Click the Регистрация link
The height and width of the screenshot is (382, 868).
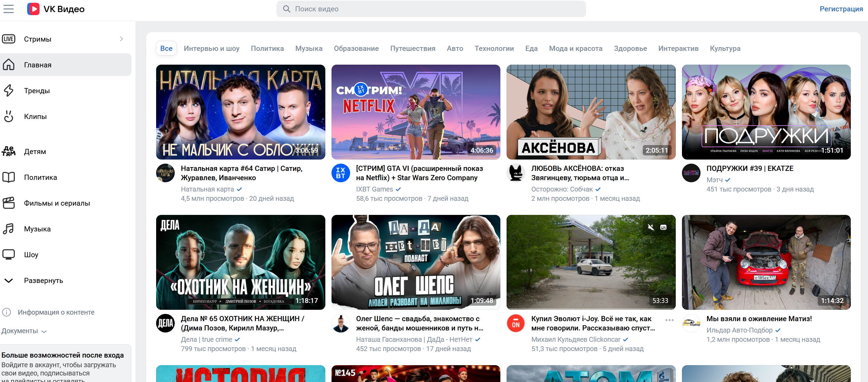pyautogui.click(x=841, y=9)
